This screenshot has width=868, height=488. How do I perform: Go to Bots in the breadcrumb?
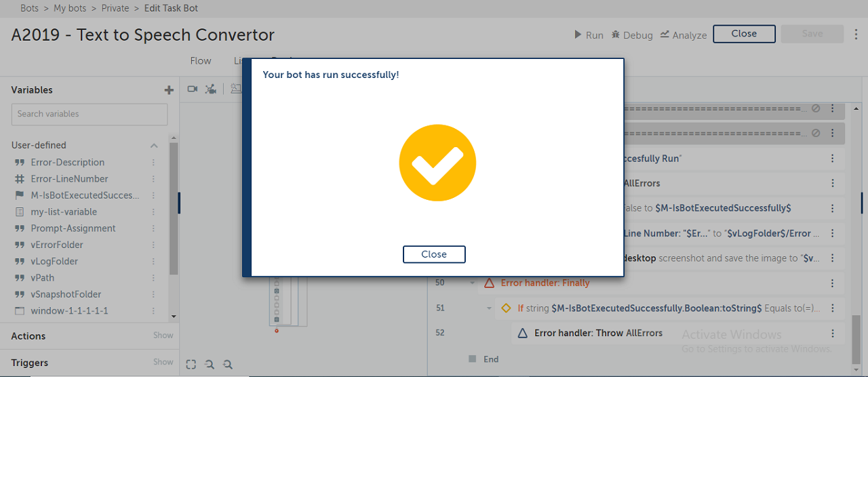pos(30,8)
